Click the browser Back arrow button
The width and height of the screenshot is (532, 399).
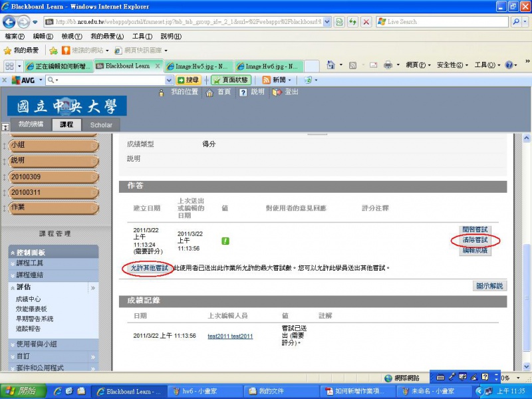pos(11,22)
